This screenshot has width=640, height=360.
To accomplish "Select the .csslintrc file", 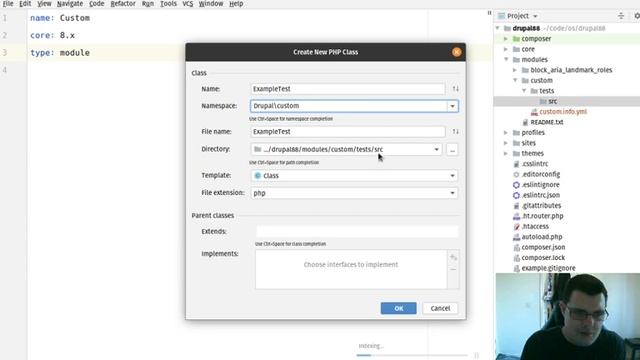I will (535, 164).
